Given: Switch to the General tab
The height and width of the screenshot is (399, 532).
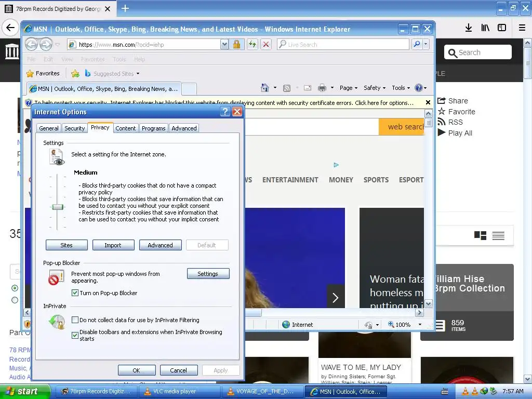Looking at the screenshot, I should tap(49, 128).
